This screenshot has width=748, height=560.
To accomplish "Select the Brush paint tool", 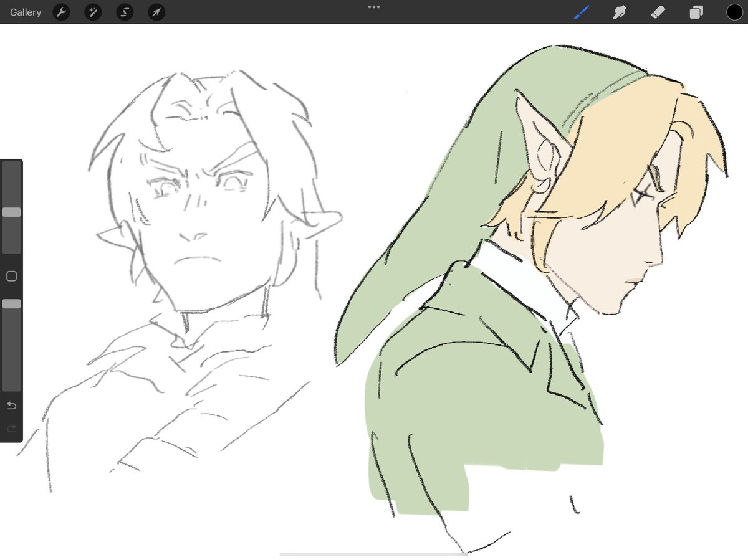I will tap(581, 12).
